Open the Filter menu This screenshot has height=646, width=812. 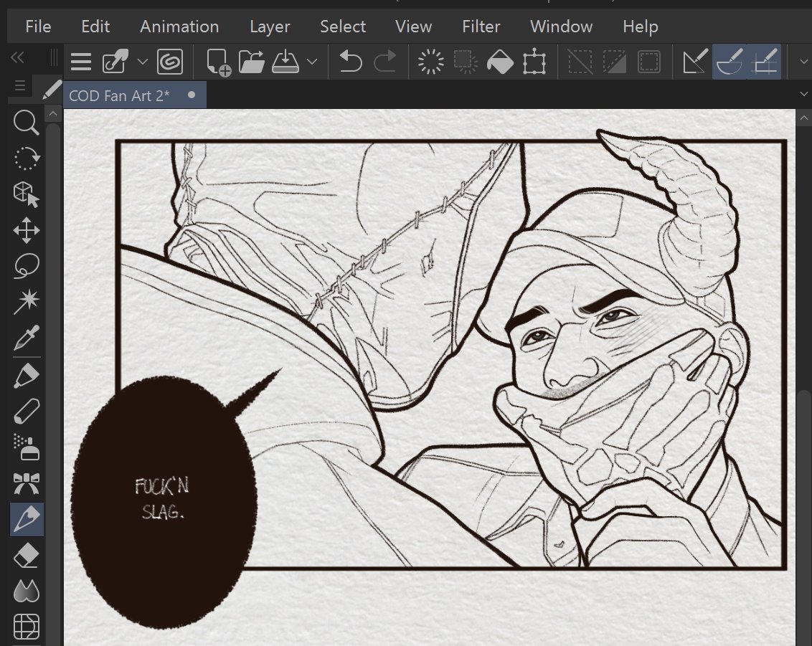tap(481, 27)
